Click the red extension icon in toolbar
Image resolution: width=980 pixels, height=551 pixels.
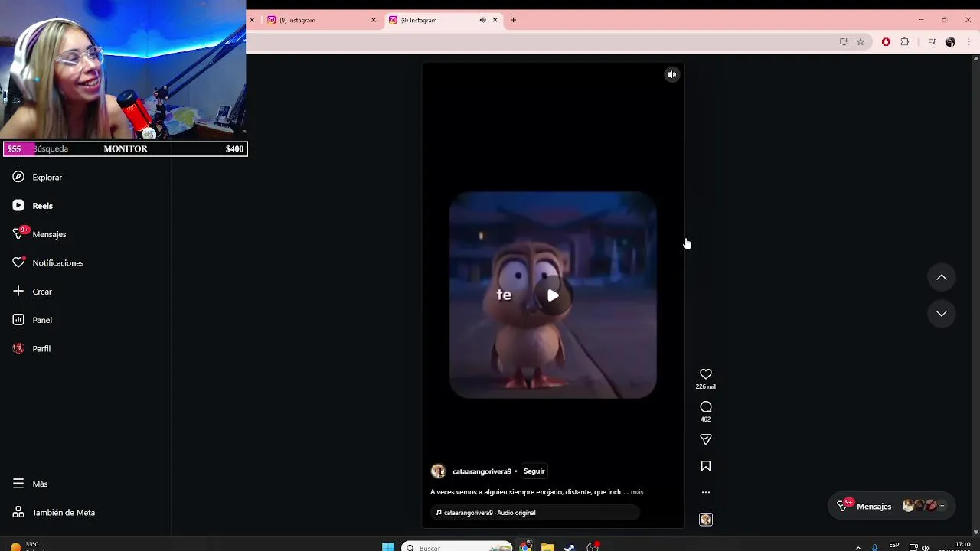886,42
